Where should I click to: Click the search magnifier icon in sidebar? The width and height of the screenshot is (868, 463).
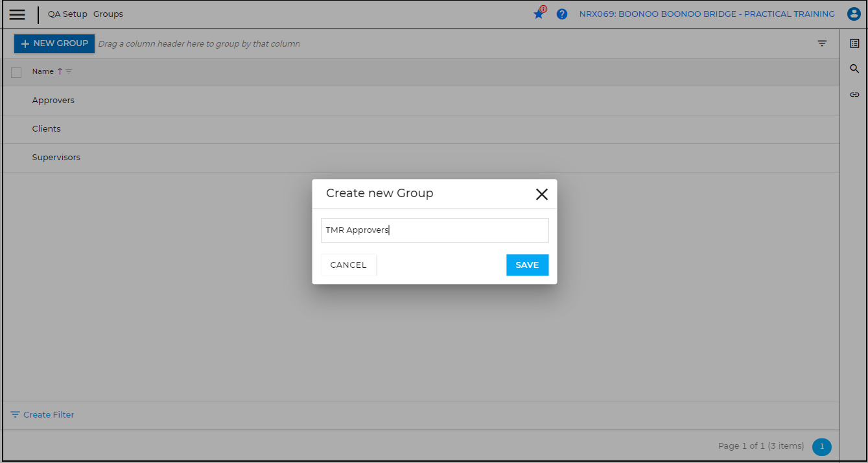(x=854, y=69)
